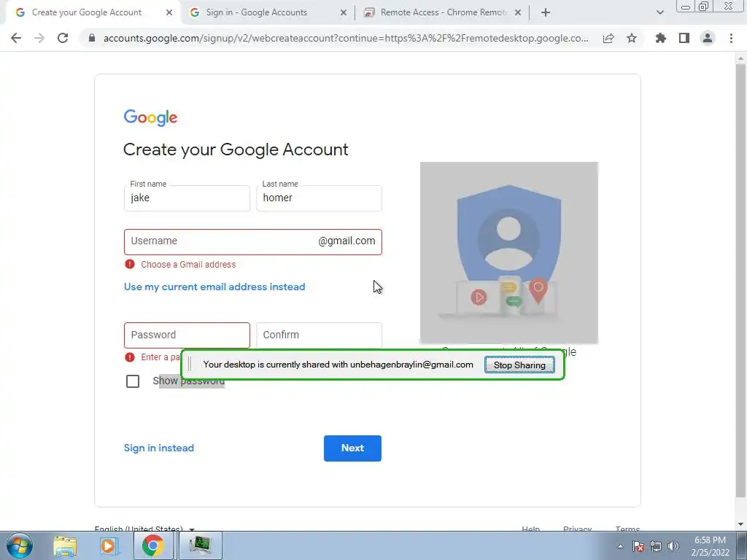747x560 pixels.
Task: Click the account shield illustration
Action: 508,252
